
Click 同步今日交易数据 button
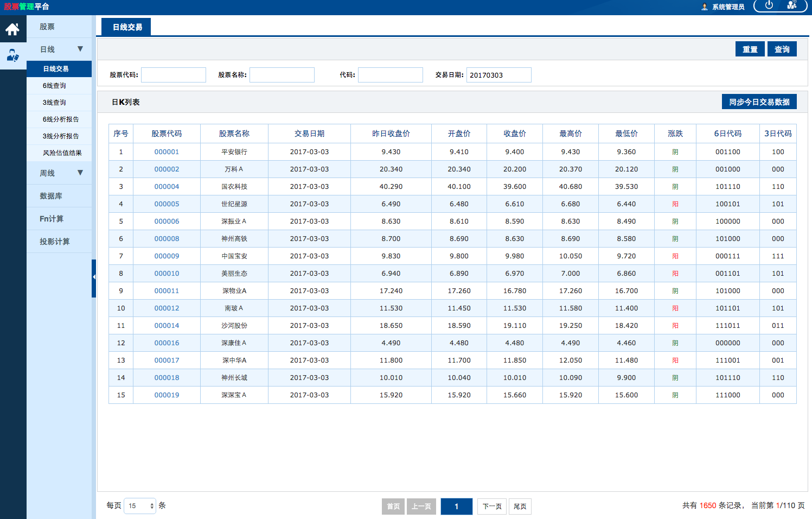pyautogui.click(x=759, y=102)
